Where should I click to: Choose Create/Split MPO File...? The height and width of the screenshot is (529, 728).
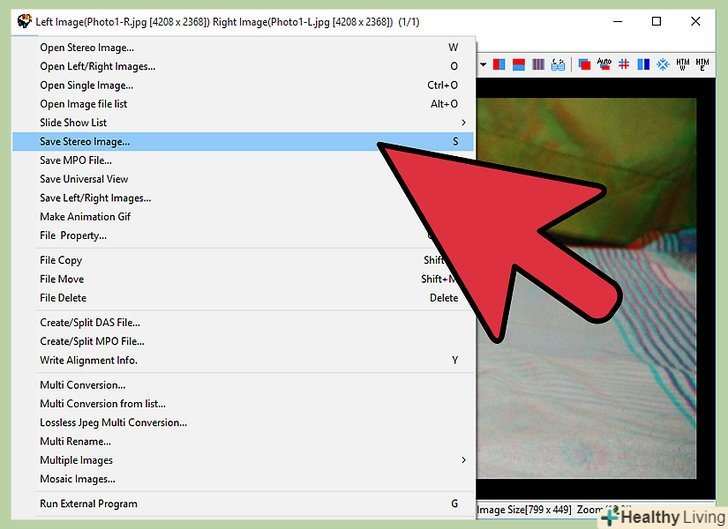[243, 341]
